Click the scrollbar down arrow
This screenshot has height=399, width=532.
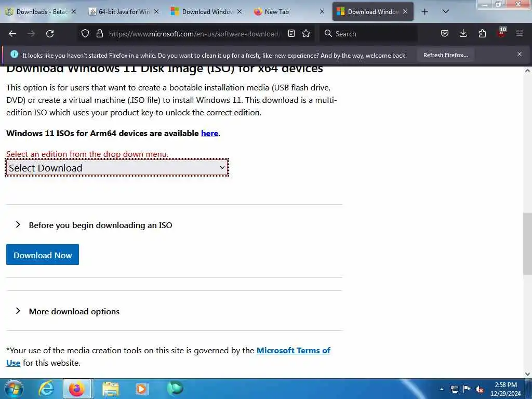point(527,374)
